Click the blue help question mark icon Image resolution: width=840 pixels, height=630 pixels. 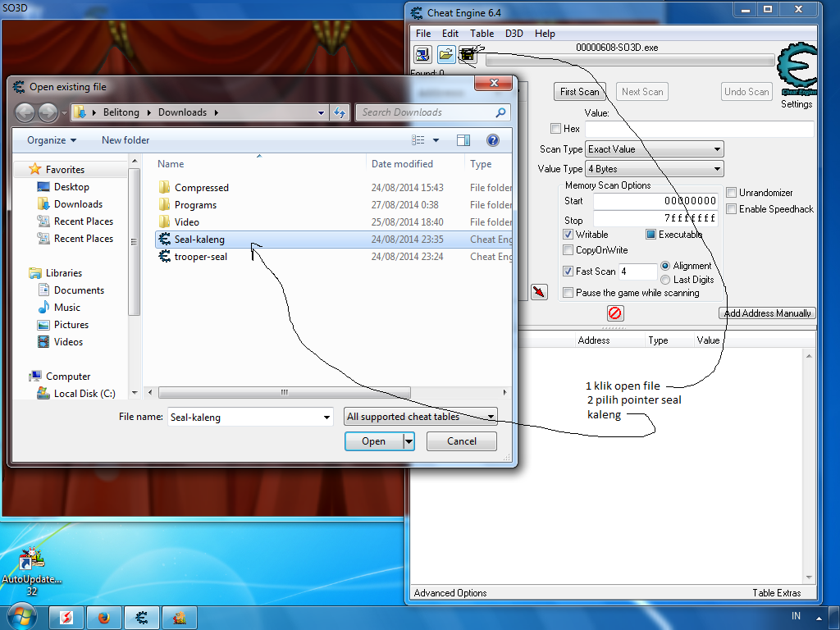point(493,140)
